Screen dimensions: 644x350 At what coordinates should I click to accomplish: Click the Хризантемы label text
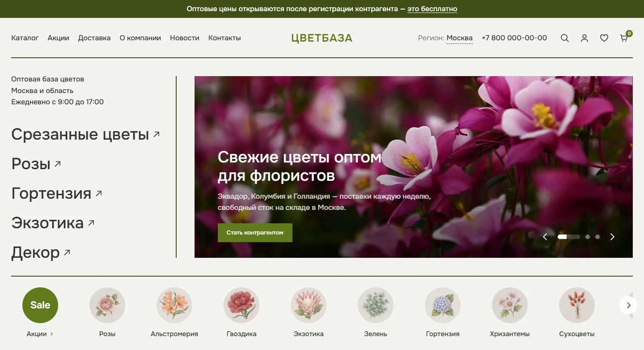pyautogui.click(x=510, y=334)
